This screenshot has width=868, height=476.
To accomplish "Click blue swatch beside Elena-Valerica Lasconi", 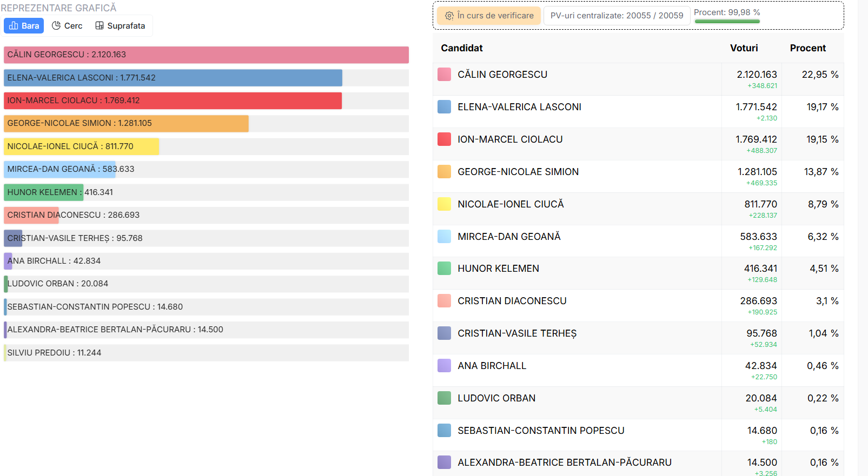I will pos(444,107).
